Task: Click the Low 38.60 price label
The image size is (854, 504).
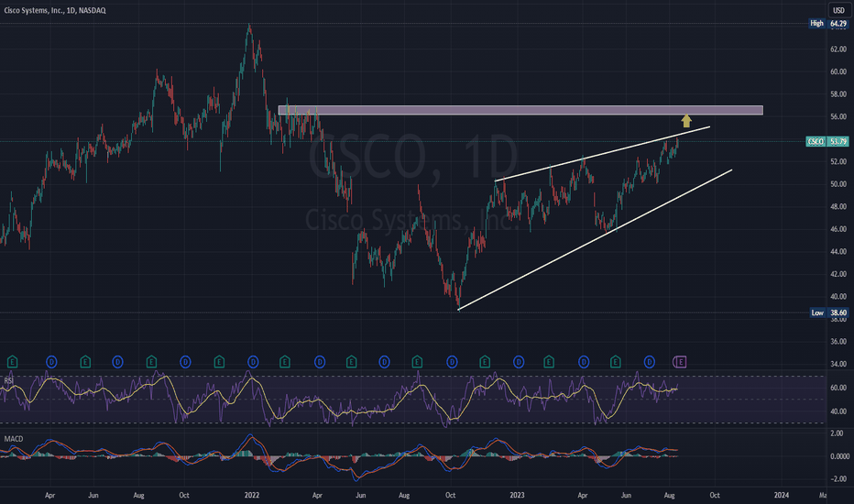Action: (x=829, y=312)
